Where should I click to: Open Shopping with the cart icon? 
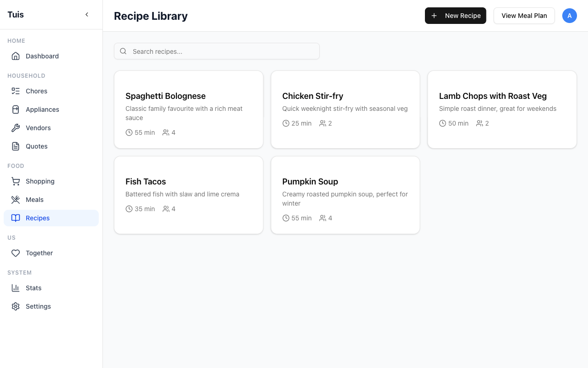[16, 181]
